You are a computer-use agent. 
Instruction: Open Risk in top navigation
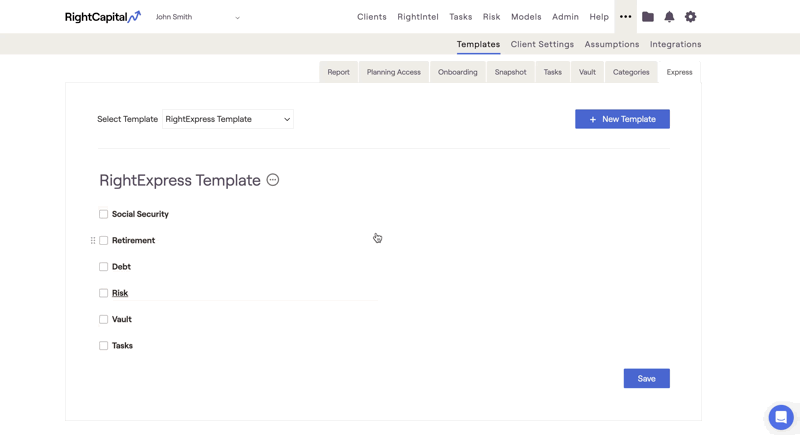tap(491, 17)
